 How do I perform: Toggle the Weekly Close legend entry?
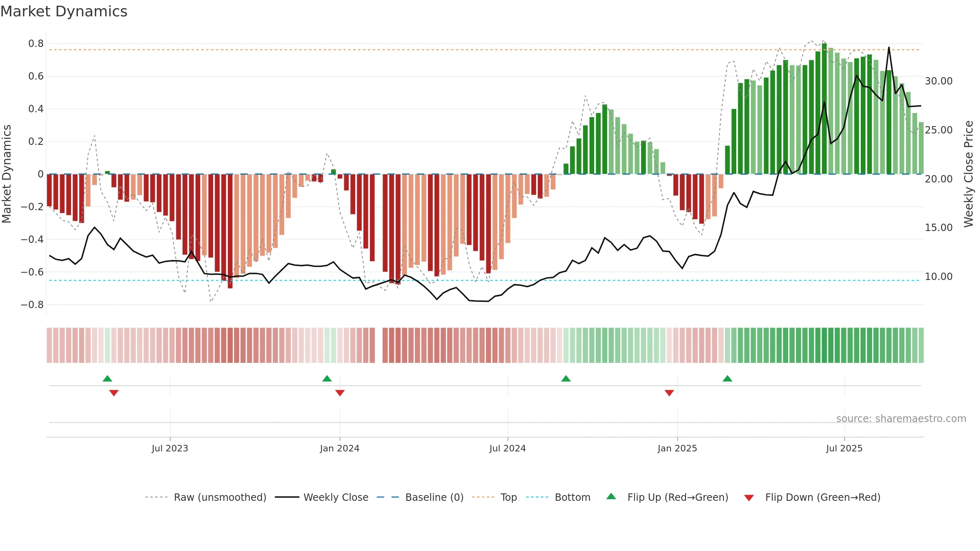click(322, 497)
